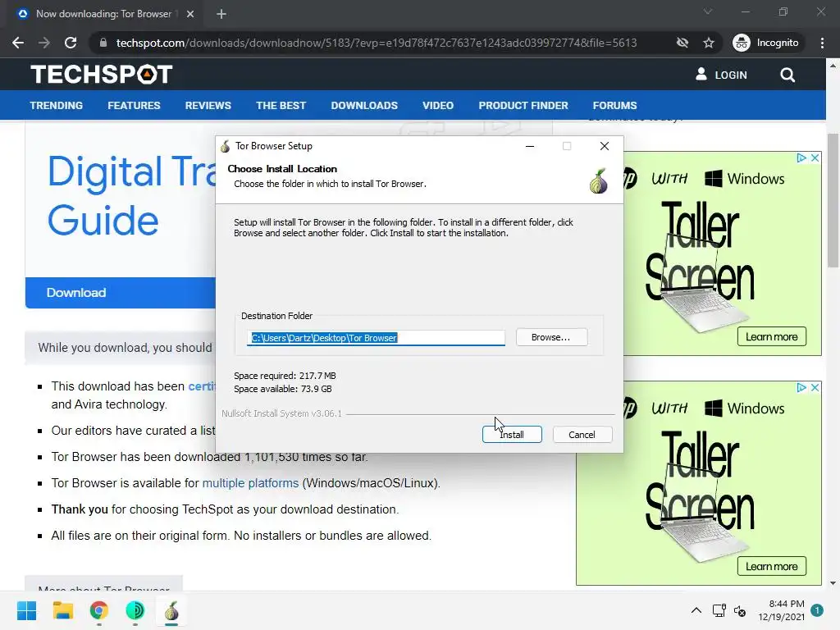Click 'Learn more' in the bottom HP ad
This screenshot has height=630, width=840.
tap(771, 566)
